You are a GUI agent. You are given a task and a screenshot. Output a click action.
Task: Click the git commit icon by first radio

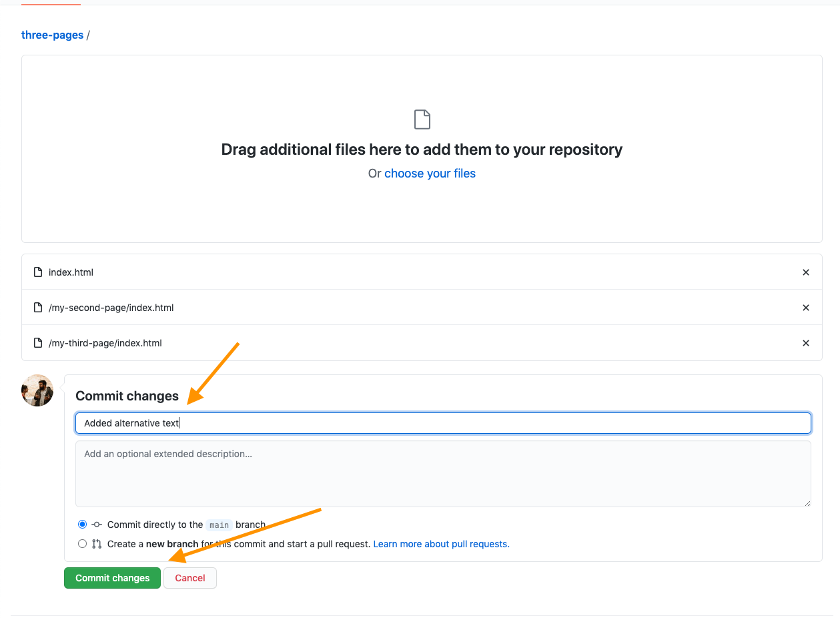coord(97,525)
